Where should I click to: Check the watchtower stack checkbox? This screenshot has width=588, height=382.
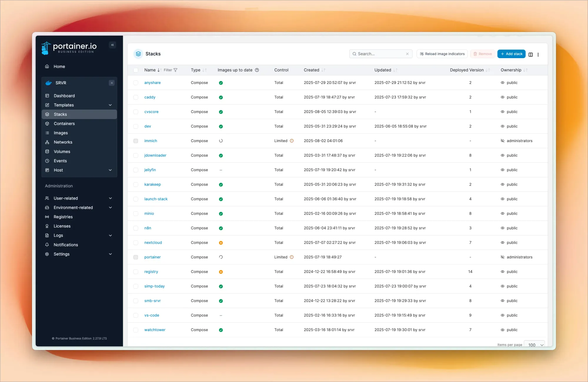(x=136, y=330)
